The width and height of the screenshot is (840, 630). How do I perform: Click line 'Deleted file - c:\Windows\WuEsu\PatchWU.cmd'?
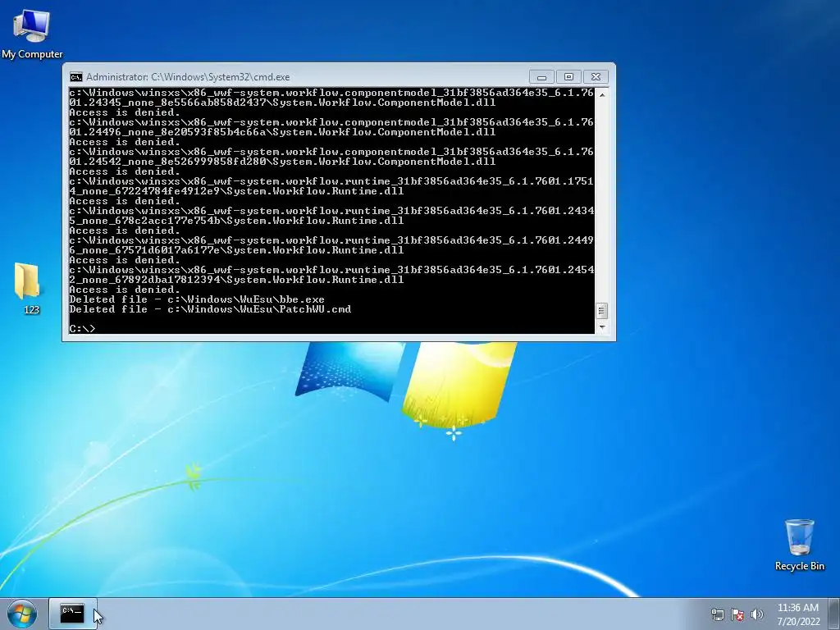click(210, 309)
